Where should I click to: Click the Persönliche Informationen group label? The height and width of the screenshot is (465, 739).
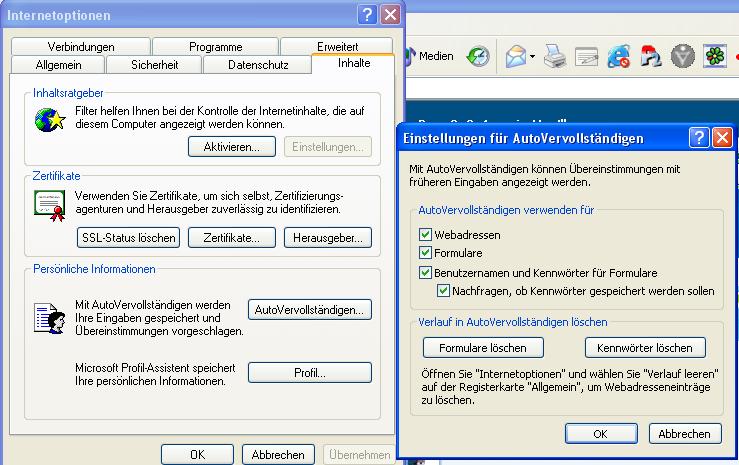click(94, 269)
